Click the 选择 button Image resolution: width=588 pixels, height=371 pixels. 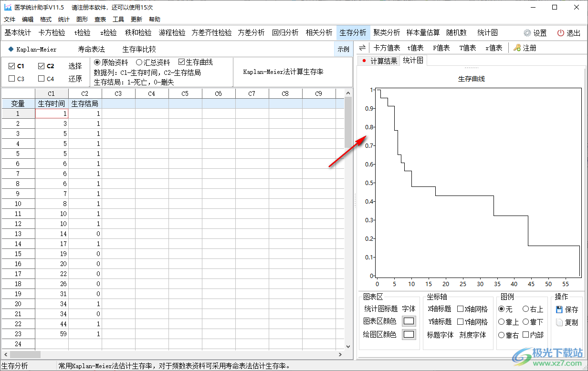tap(75, 66)
